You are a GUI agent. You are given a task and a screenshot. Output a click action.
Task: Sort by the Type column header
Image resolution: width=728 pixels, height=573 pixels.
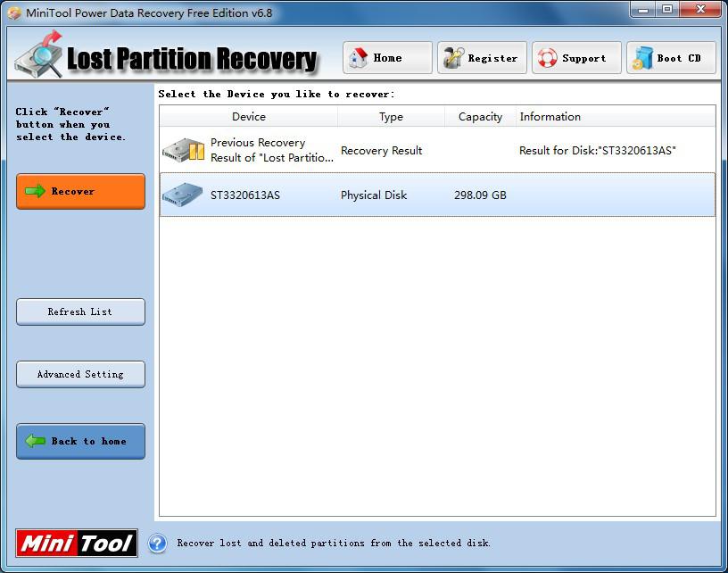391,117
